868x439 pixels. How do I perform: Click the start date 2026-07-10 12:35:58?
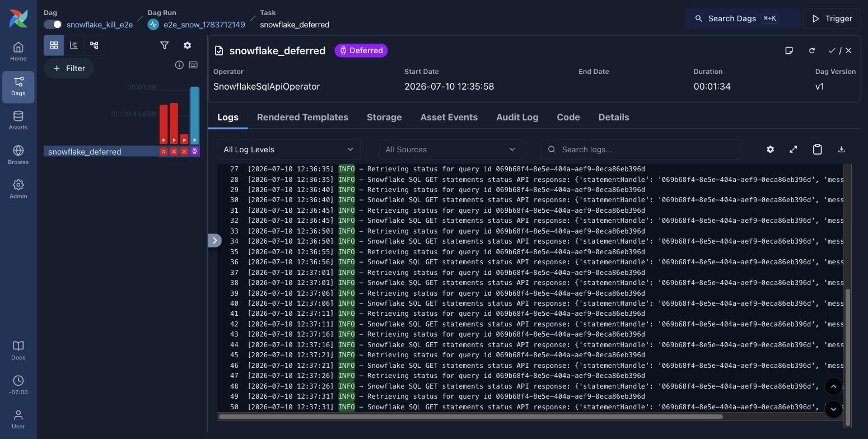[x=449, y=86]
